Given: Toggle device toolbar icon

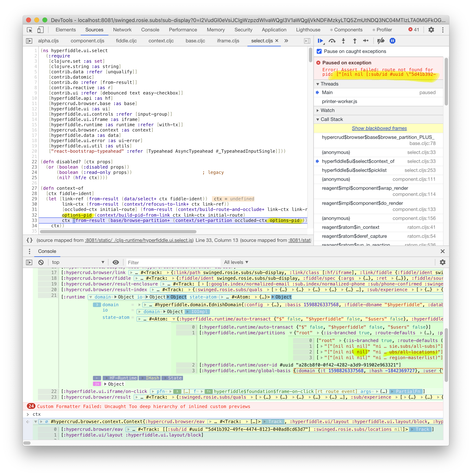Looking at the screenshot, I should point(40,30).
